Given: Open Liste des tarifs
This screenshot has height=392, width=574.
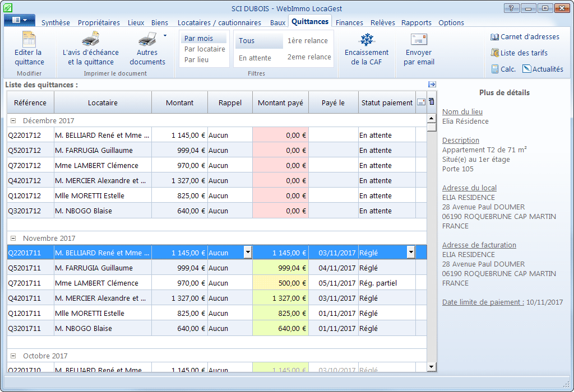Looking at the screenshot, I should coord(519,53).
